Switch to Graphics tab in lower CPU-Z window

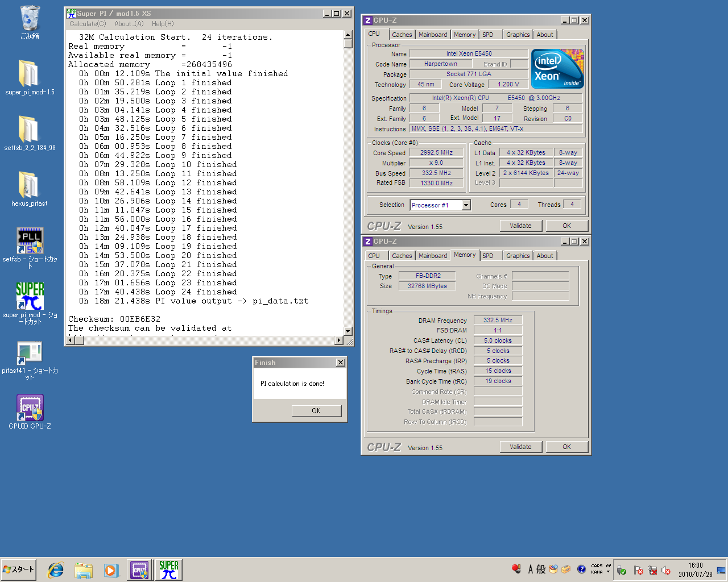[518, 256]
